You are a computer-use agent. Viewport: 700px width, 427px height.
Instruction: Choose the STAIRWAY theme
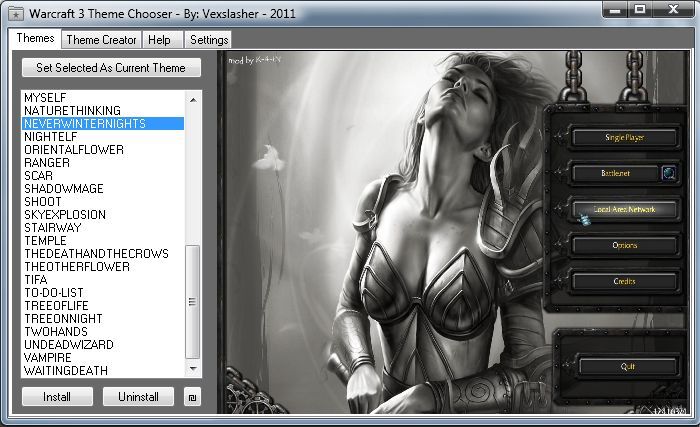(x=103, y=227)
